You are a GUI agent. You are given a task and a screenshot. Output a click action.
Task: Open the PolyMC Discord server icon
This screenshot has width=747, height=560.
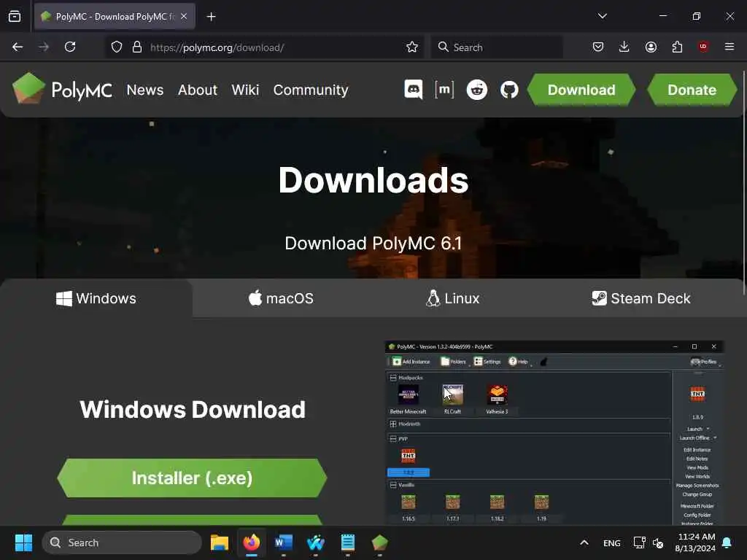click(x=413, y=90)
